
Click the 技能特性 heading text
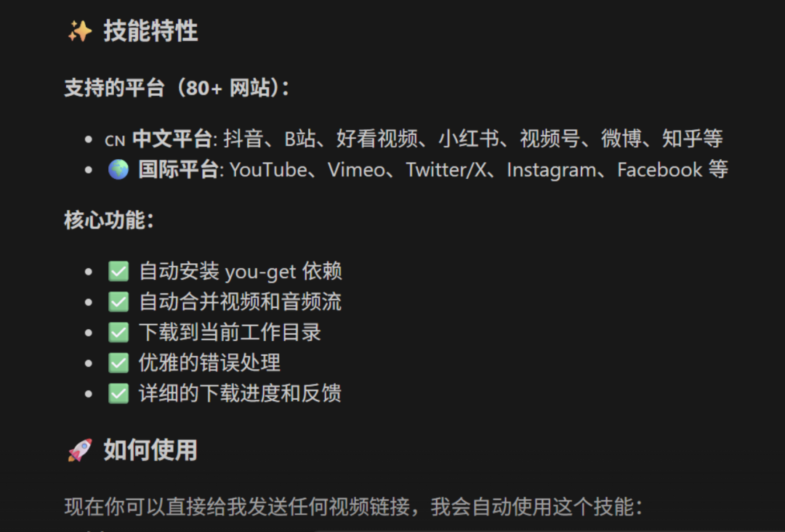click(x=150, y=31)
